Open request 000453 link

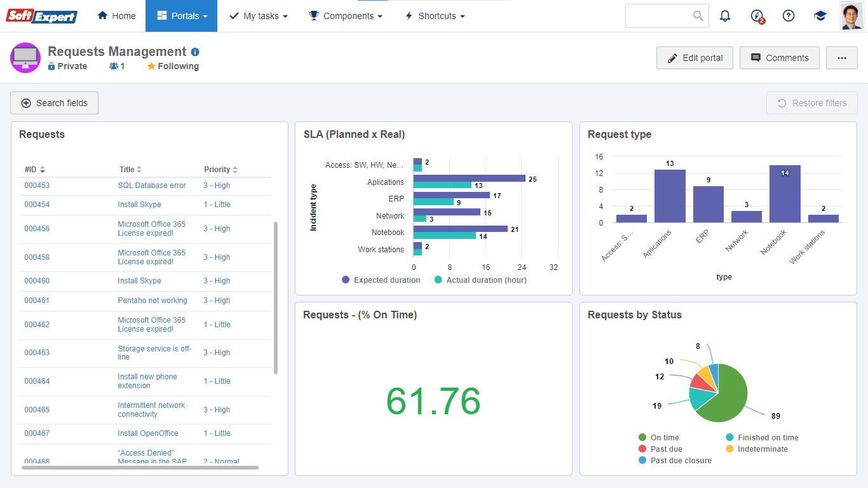[x=37, y=186]
